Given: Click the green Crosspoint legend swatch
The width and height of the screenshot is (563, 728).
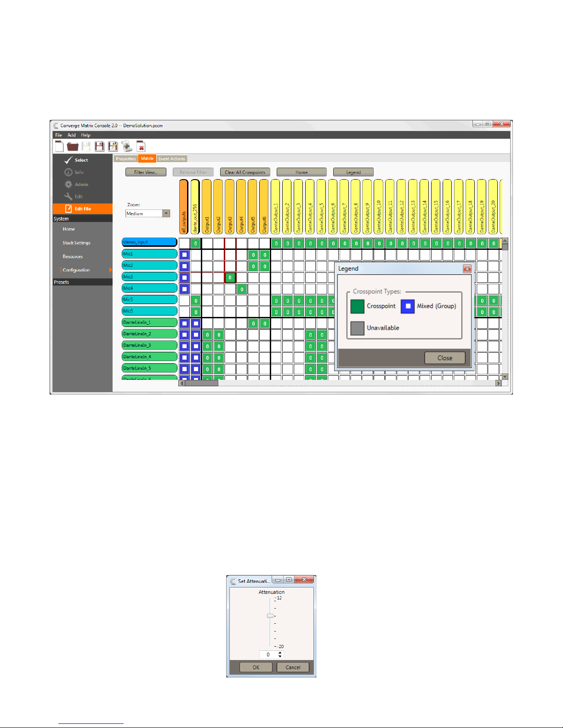Looking at the screenshot, I should coord(357,306).
